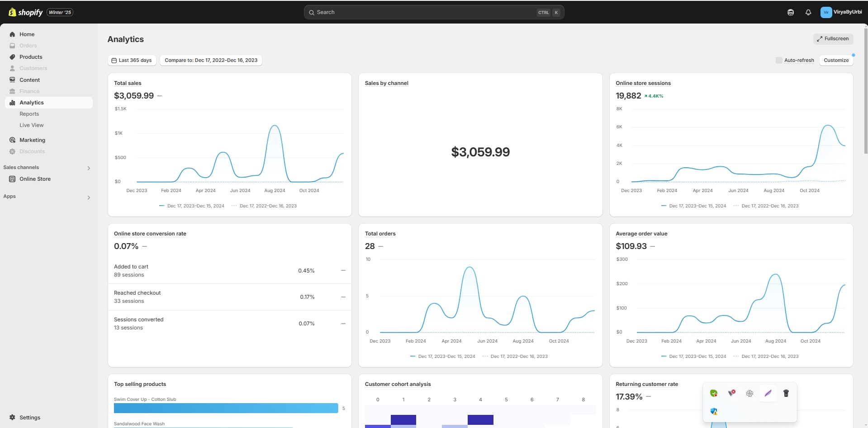This screenshot has height=428, width=868.
Task: Click the Customize button
Action: click(x=836, y=60)
